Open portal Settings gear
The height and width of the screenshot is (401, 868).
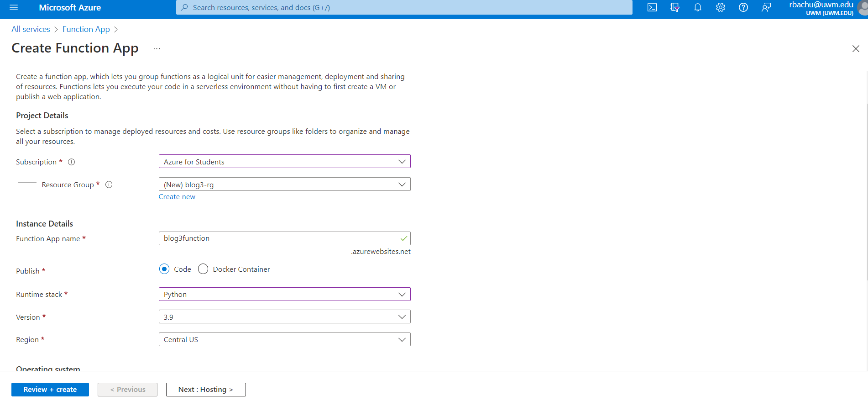pos(721,7)
